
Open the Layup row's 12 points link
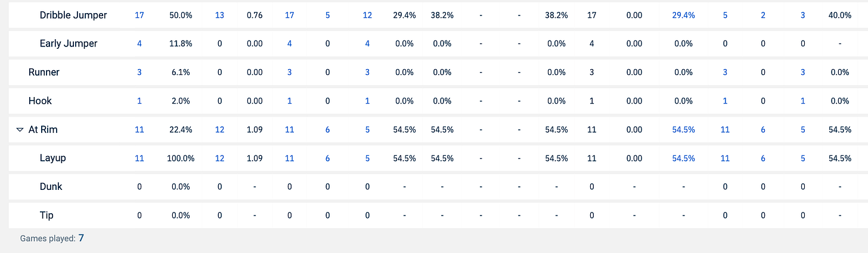219,158
